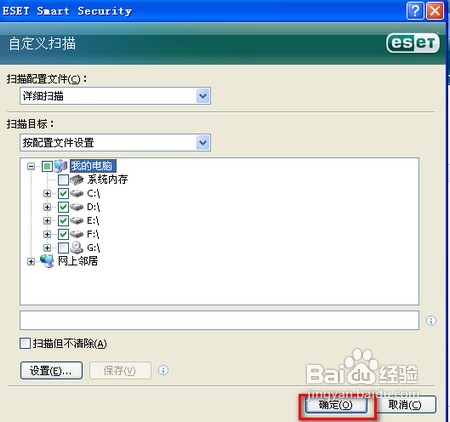Select the C:\ label in tree

click(x=93, y=193)
